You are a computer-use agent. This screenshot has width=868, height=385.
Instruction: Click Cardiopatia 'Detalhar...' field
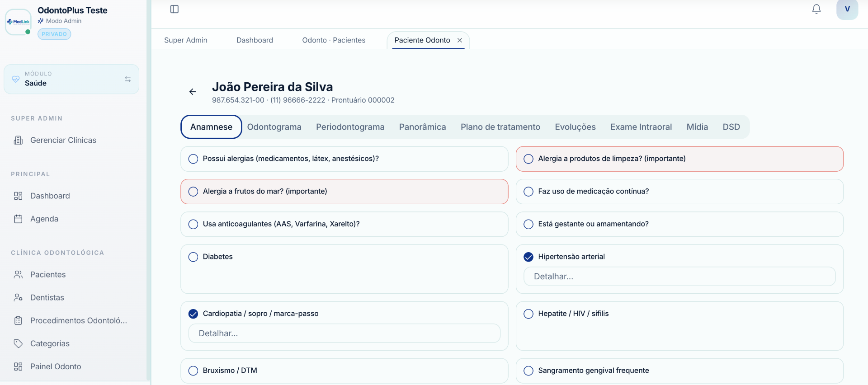[x=344, y=333]
